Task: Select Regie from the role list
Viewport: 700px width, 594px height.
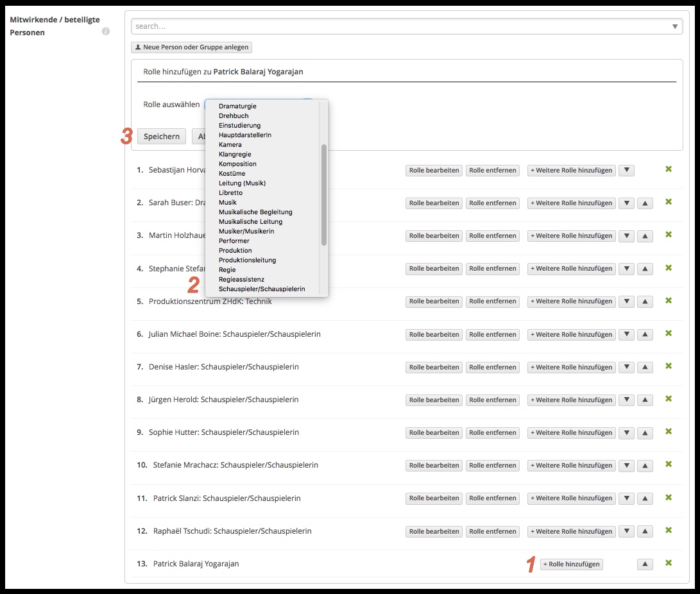Action: (x=227, y=270)
